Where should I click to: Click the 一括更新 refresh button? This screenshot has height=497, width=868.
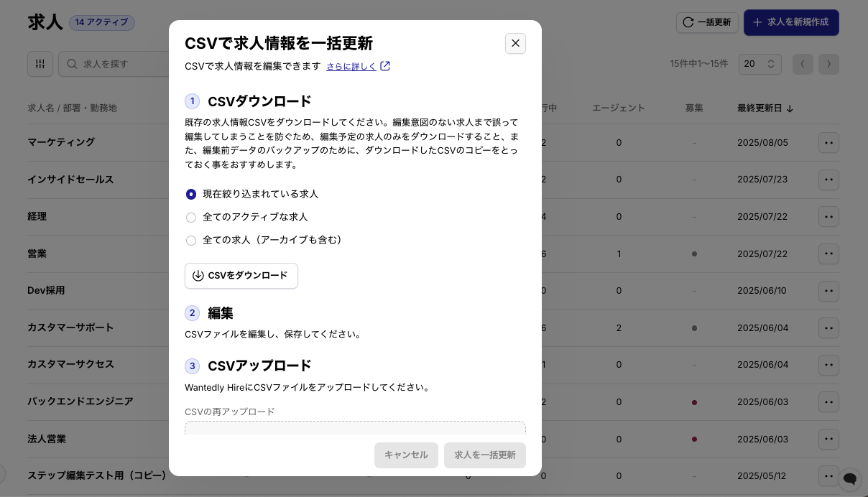707,22
